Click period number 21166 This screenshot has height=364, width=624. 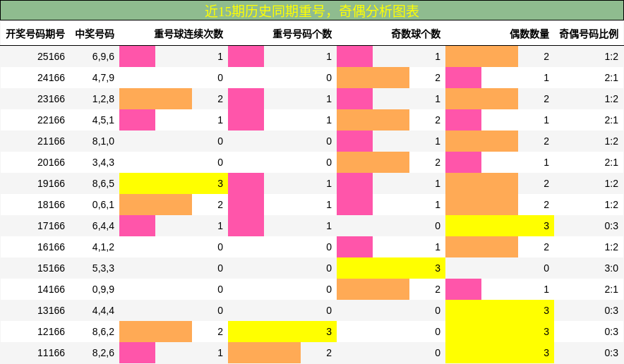click(51, 141)
